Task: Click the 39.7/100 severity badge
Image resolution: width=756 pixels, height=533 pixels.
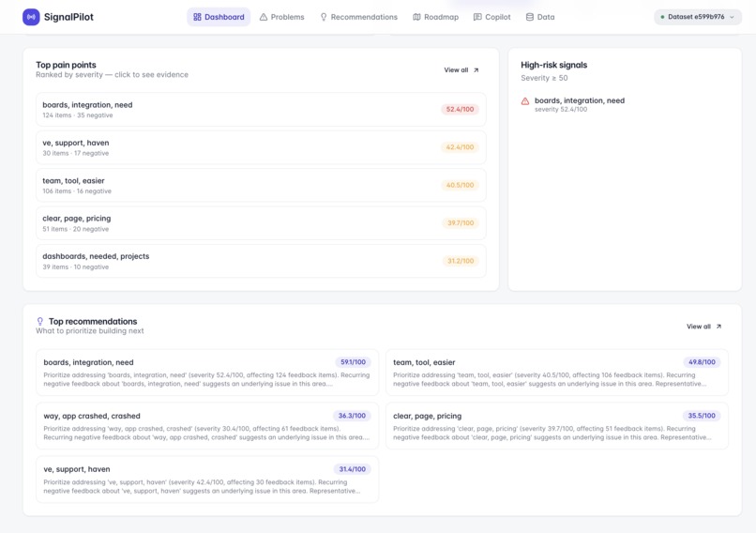Action: [x=461, y=222]
